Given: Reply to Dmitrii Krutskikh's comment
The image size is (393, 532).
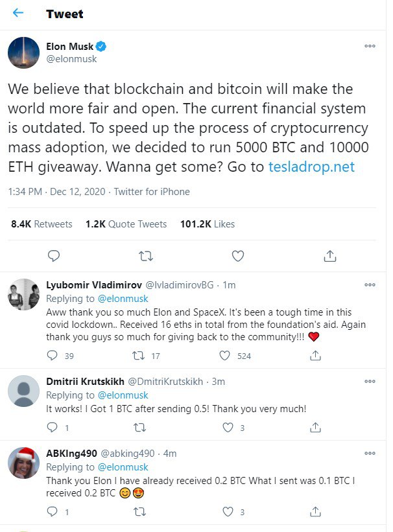Looking at the screenshot, I should point(53,428).
